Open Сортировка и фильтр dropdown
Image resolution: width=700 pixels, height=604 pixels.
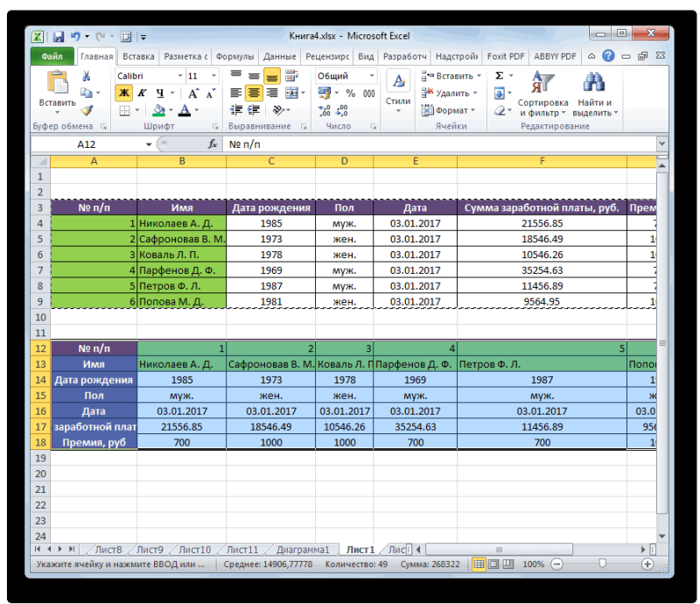[542, 94]
